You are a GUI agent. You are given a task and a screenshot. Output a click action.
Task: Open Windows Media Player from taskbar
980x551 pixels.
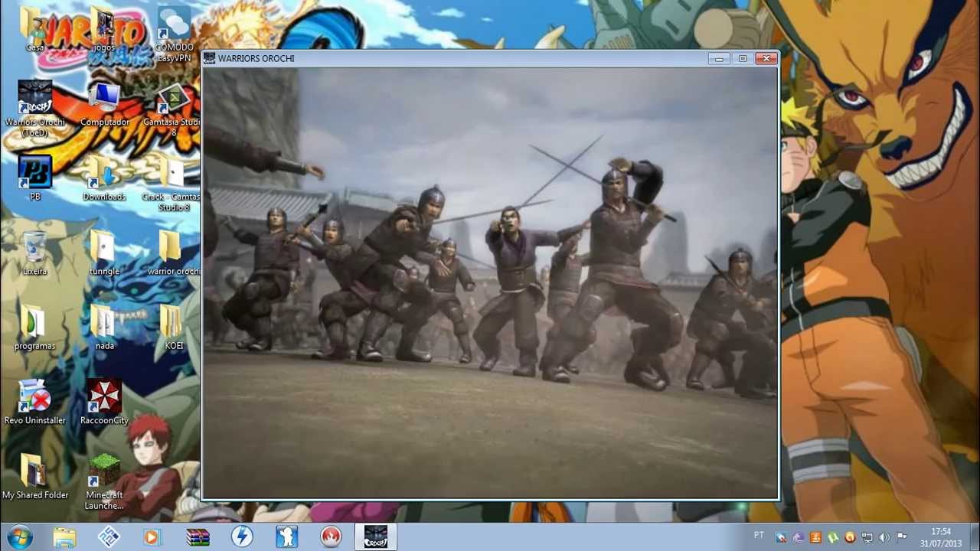(x=152, y=537)
